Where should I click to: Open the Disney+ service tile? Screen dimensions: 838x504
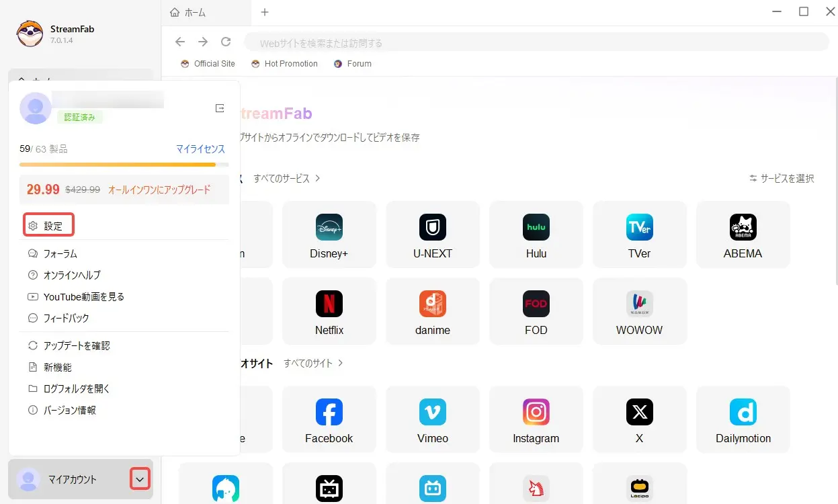click(x=329, y=234)
